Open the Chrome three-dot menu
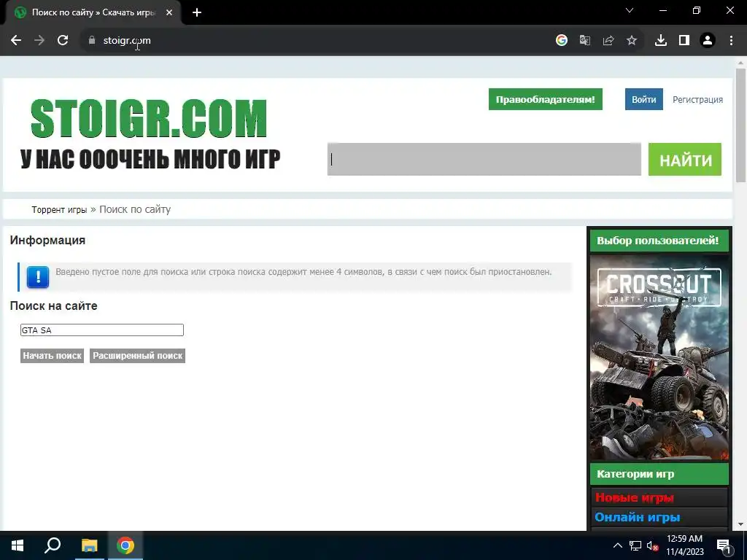Image resolution: width=747 pixels, height=560 pixels. point(731,41)
